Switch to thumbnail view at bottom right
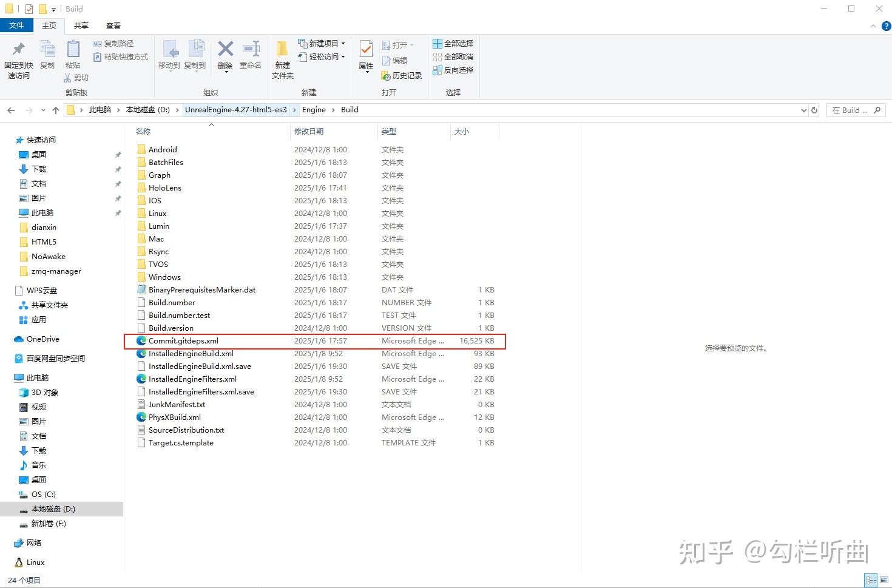Viewport: 892px width, 588px height. 884,580
